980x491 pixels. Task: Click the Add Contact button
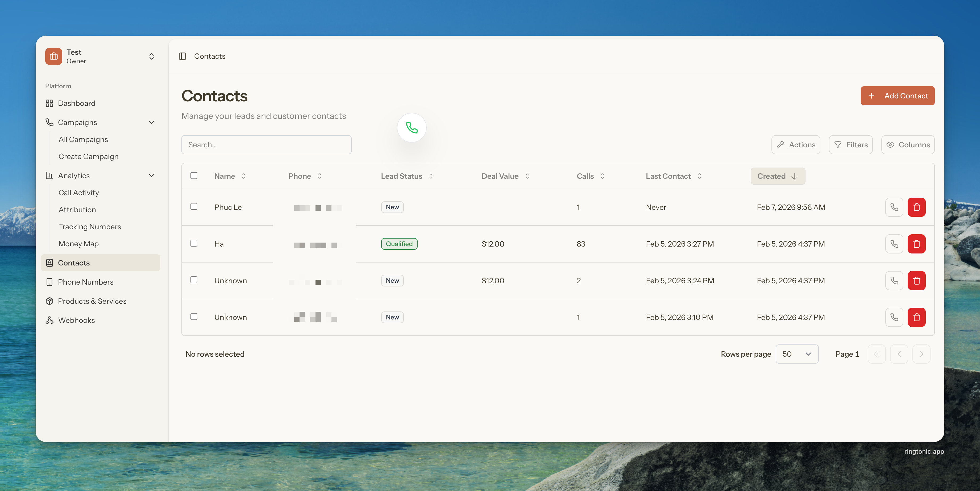point(897,96)
